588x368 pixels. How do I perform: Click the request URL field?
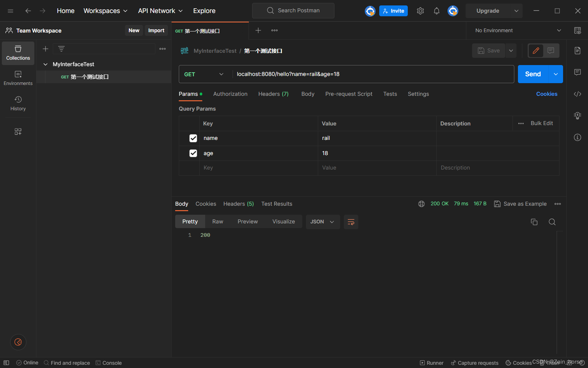click(373, 74)
